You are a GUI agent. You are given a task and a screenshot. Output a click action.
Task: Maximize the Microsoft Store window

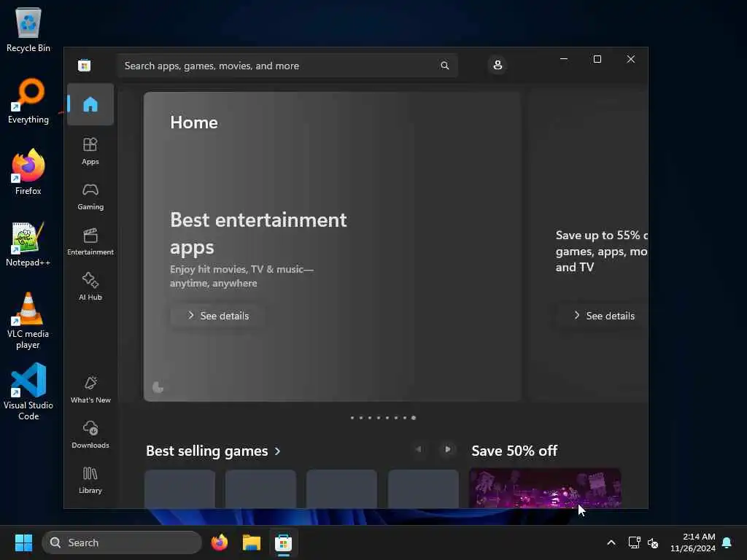coord(597,59)
